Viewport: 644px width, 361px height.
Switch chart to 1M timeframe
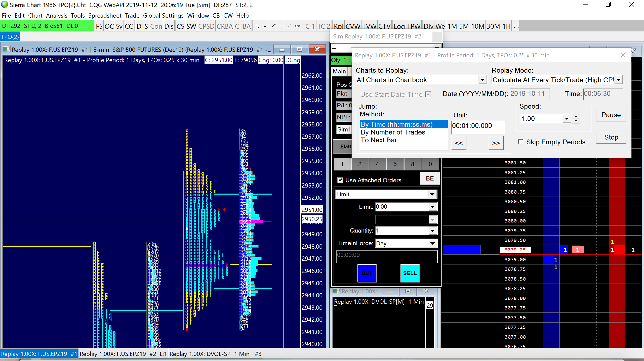pos(452,26)
